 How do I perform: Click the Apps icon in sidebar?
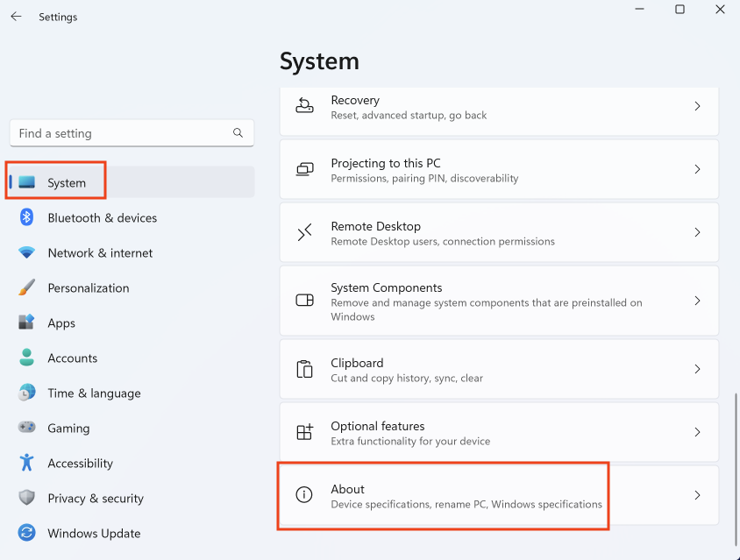pos(26,323)
